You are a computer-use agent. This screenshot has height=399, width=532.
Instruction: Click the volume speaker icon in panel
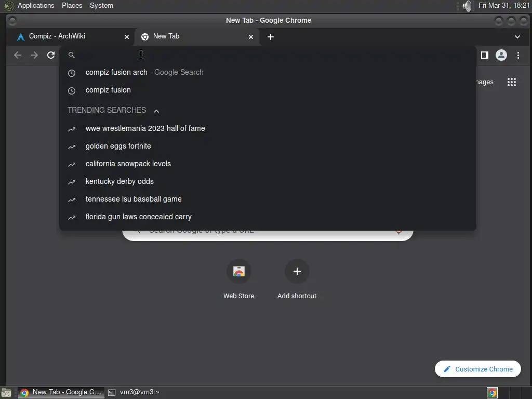click(x=467, y=6)
